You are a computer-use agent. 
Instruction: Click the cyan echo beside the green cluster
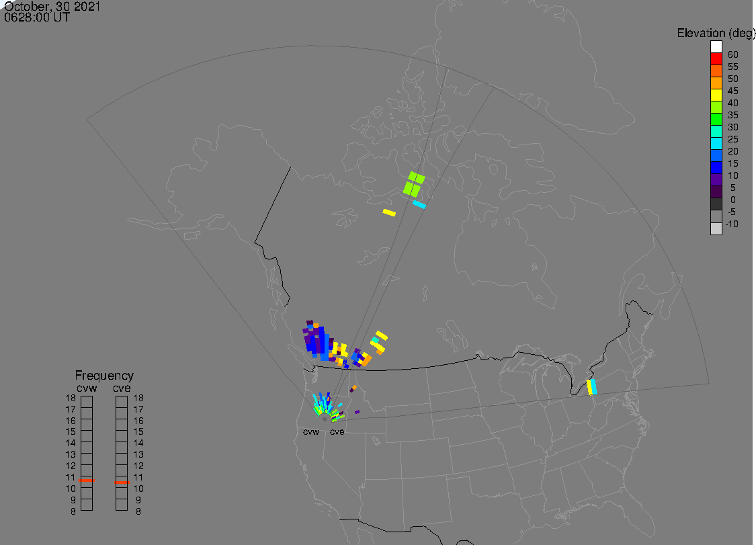click(x=419, y=204)
